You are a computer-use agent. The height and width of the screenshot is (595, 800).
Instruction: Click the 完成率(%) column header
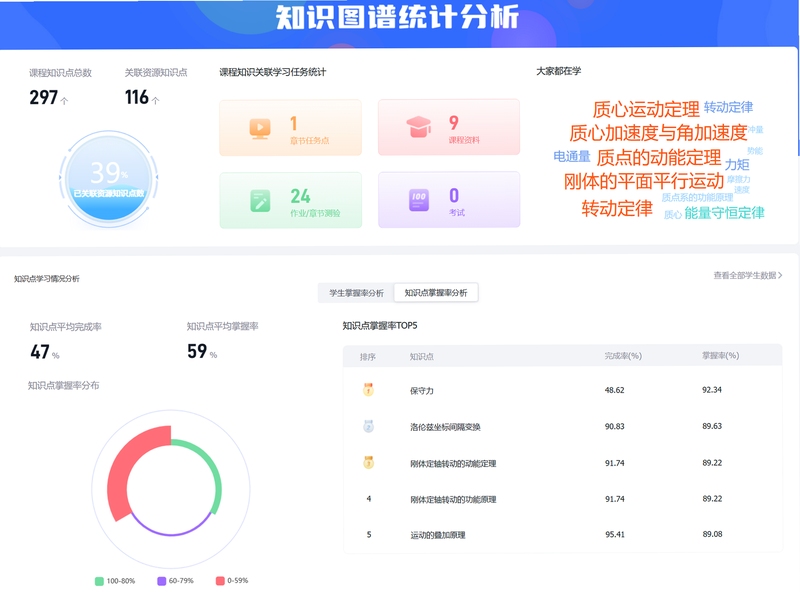point(623,356)
